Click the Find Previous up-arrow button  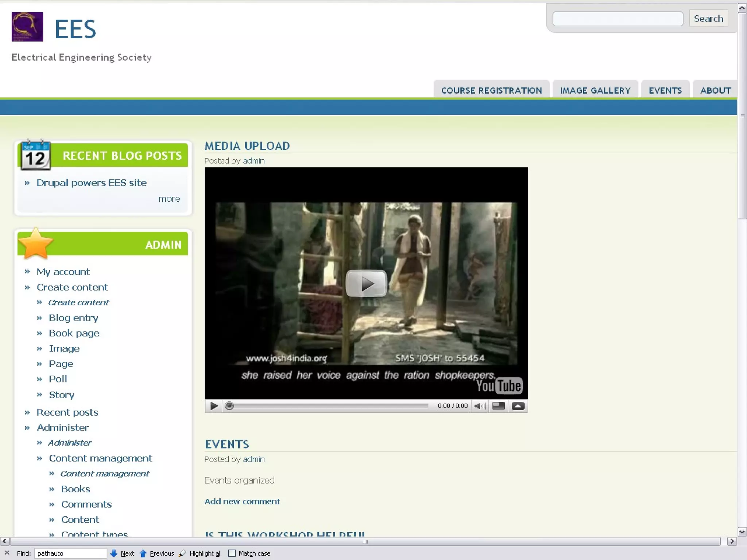(x=157, y=553)
